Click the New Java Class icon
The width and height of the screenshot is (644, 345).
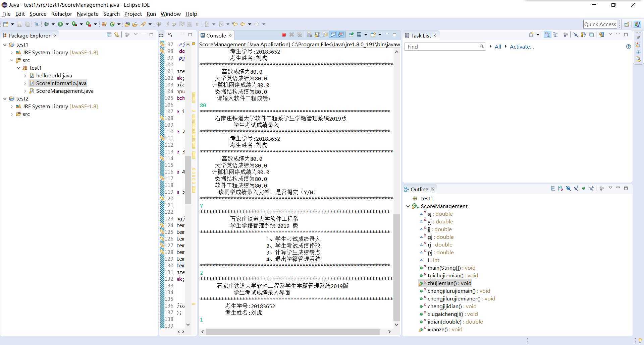pos(112,24)
